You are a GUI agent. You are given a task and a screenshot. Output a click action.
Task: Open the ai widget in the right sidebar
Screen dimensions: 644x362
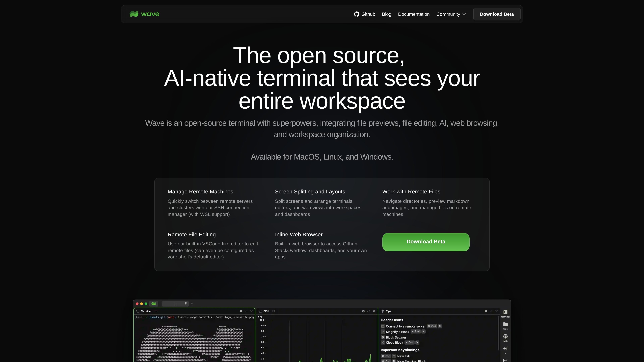pyautogui.click(x=505, y=350)
